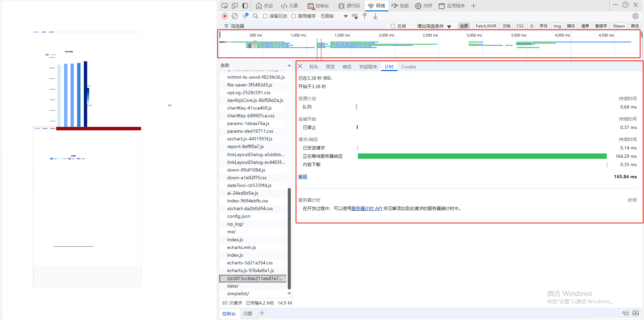
Task: Clear the network log
Action: pyautogui.click(x=235, y=16)
